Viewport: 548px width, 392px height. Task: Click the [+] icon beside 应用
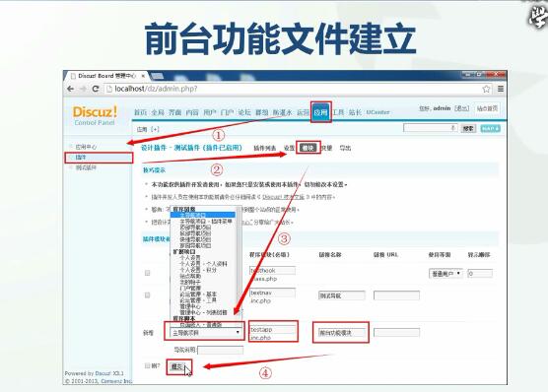[x=155, y=129]
